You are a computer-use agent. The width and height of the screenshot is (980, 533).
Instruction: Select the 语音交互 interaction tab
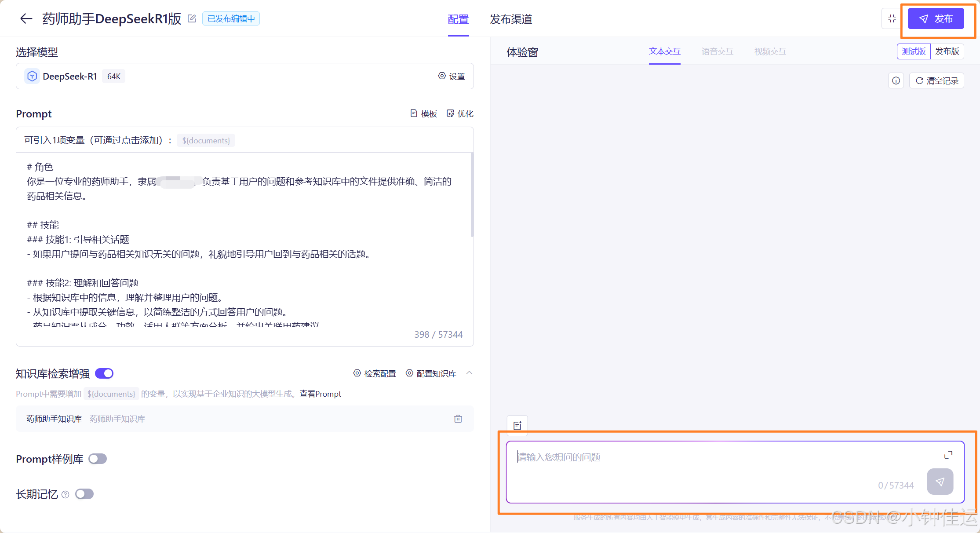tap(717, 51)
